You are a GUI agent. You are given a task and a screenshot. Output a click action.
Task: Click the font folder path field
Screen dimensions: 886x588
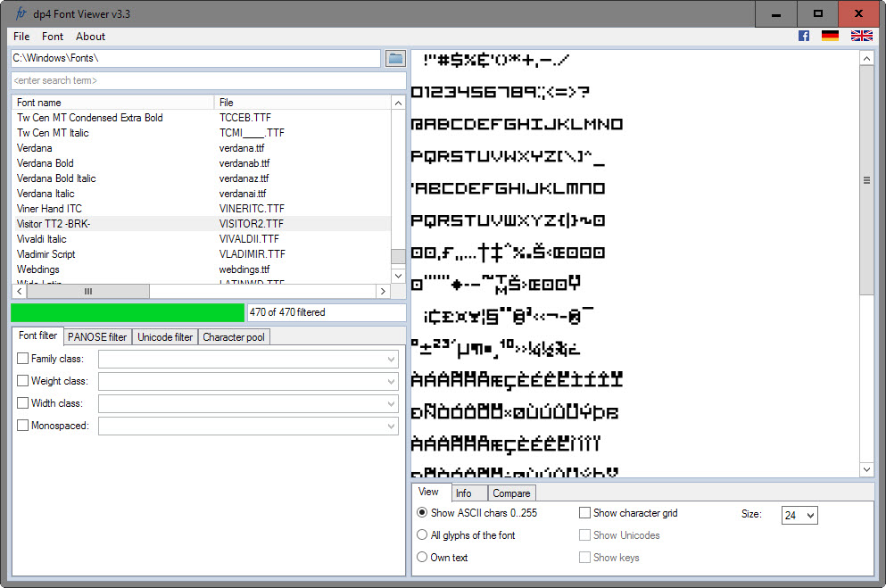point(195,58)
